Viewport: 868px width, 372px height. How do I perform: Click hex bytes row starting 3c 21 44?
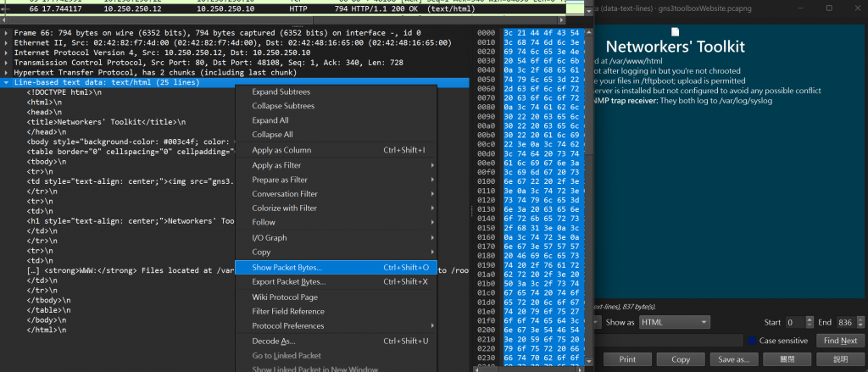[542, 33]
